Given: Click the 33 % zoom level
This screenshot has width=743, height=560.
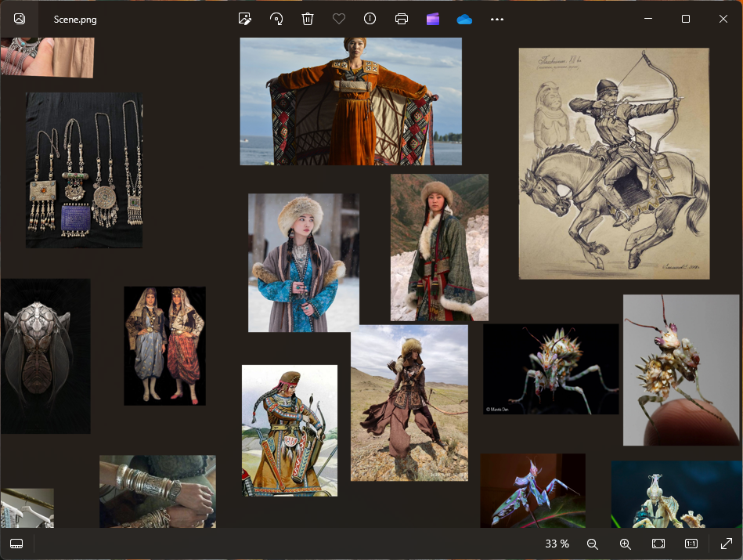Looking at the screenshot, I should [x=557, y=544].
